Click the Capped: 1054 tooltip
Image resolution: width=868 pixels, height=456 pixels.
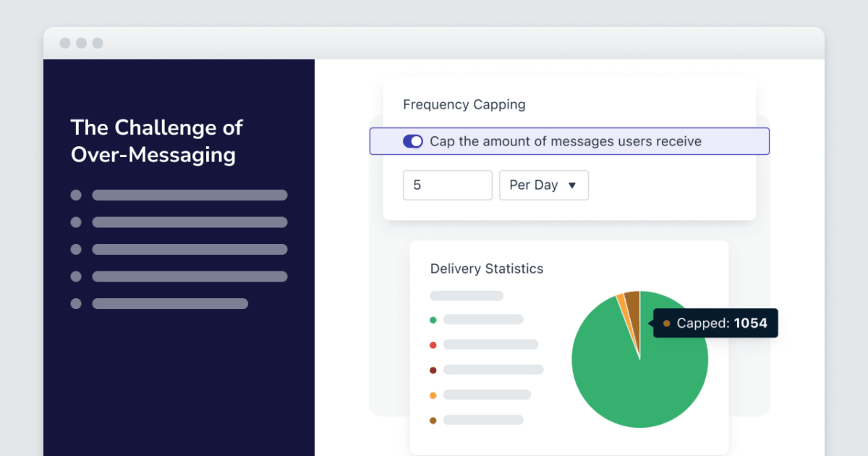click(x=715, y=324)
